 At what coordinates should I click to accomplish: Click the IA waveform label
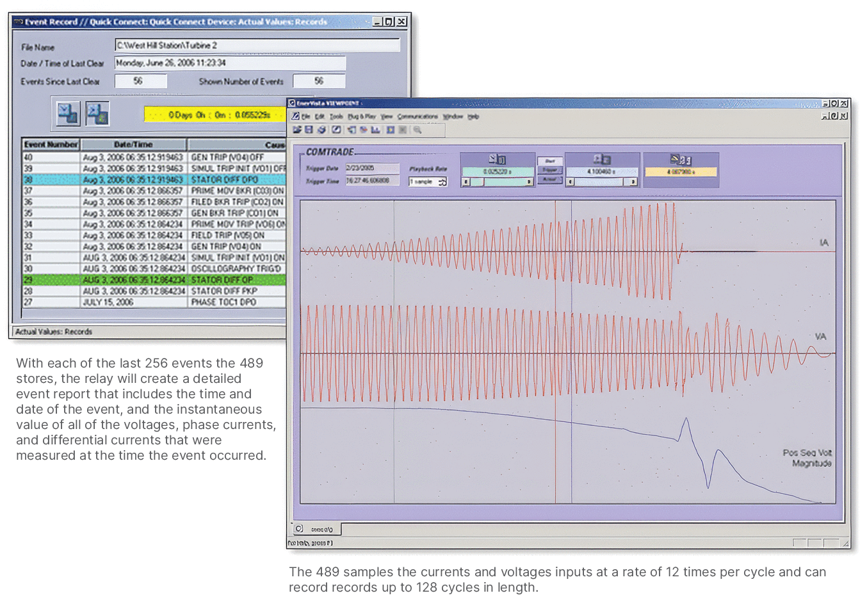824,243
